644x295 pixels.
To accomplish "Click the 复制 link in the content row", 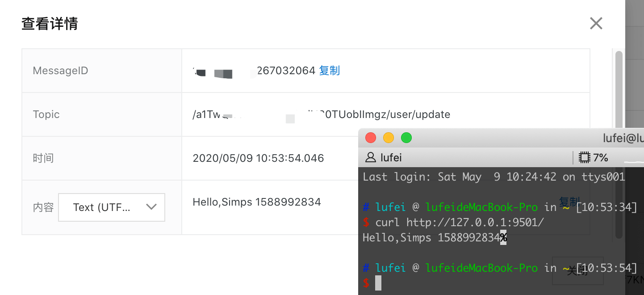I will (569, 202).
